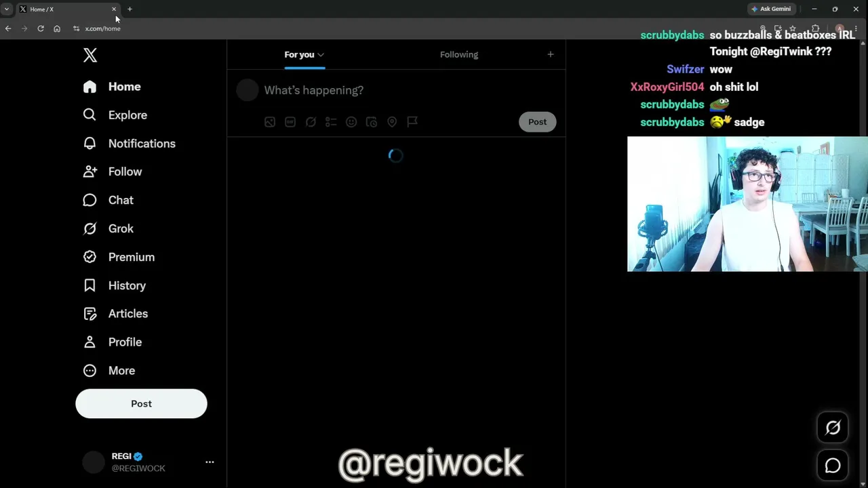Reload the x.com page
The image size is (868, 488).
tap(41, 28)
